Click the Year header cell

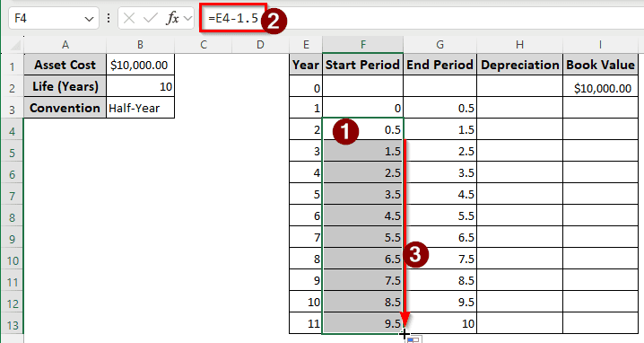[306, 65]
